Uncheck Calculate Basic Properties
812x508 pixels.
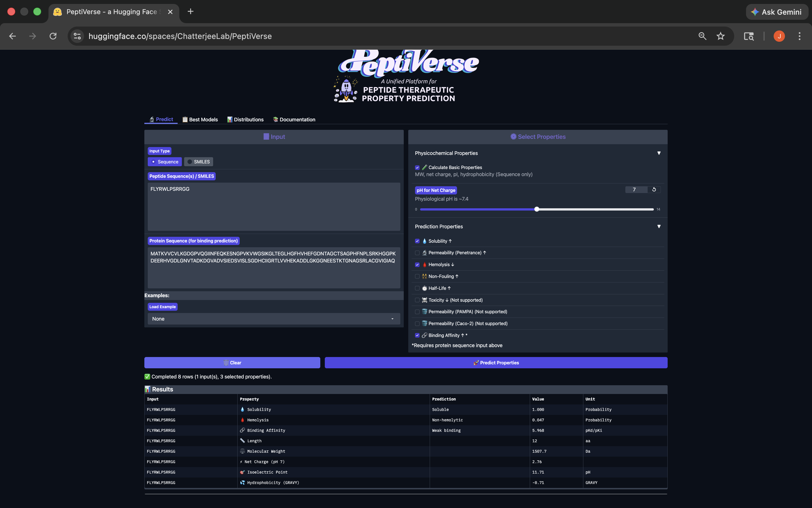(417, 168)
